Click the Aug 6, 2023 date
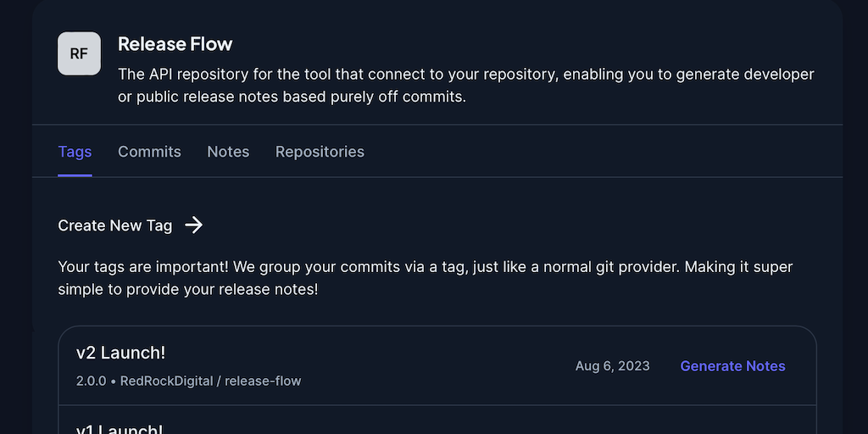This screenshot has height=434, width=868. [x=612, y=366]
